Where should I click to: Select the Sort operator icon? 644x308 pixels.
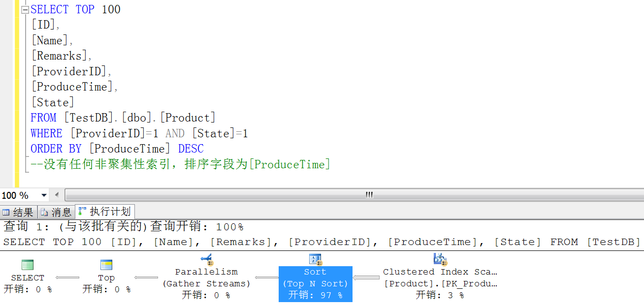315,259
